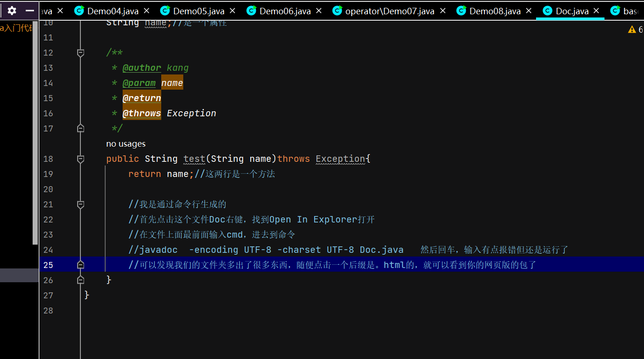Click the class icon on the Demo08.java tab

tap(461, 11)
